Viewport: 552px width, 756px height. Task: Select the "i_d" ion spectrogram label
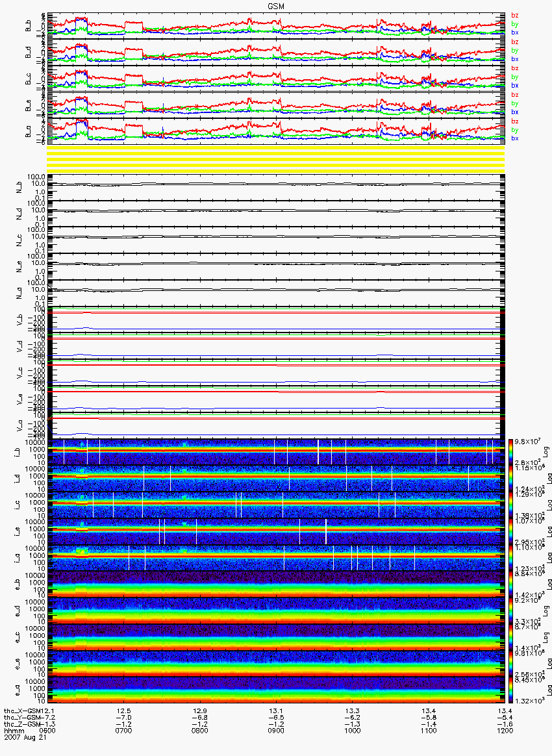pos(17,480)
